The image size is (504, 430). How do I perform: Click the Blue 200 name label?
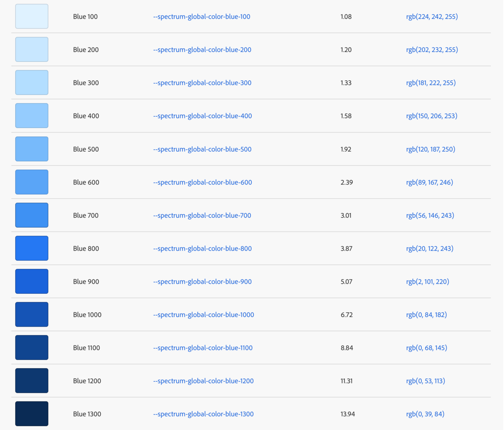(86, 50)
